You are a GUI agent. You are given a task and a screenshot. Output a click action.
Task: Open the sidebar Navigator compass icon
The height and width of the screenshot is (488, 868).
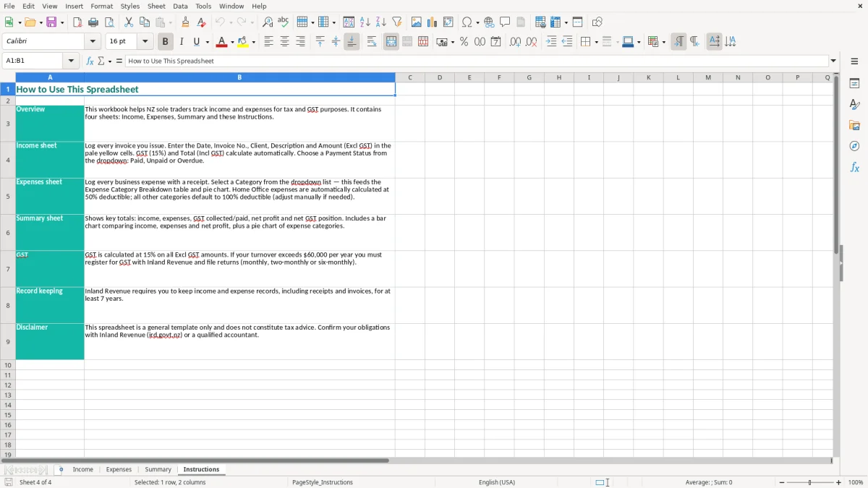(x=854, y=146)
